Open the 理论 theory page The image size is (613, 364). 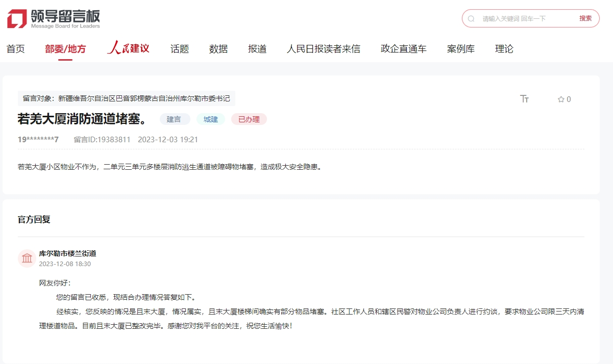click(x=504, y=49)
